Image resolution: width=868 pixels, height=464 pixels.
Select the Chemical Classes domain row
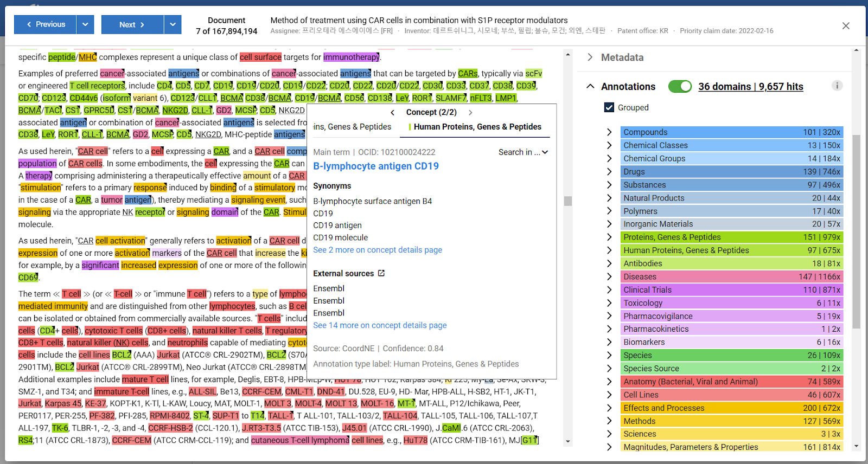731,145
